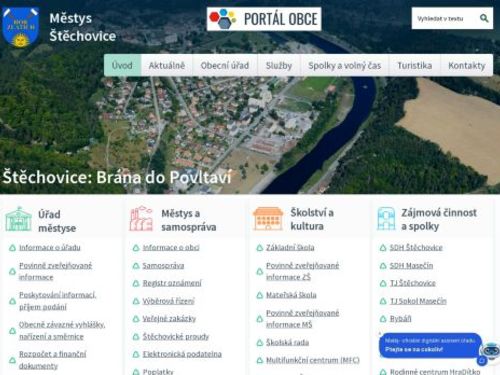Open the Veřejné zakázky link
Screen dimensions: 500x375
(x=169, y=319)
